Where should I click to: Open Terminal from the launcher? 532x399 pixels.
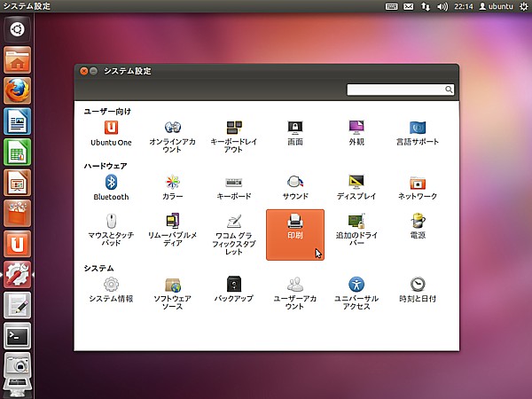[18, 335]
